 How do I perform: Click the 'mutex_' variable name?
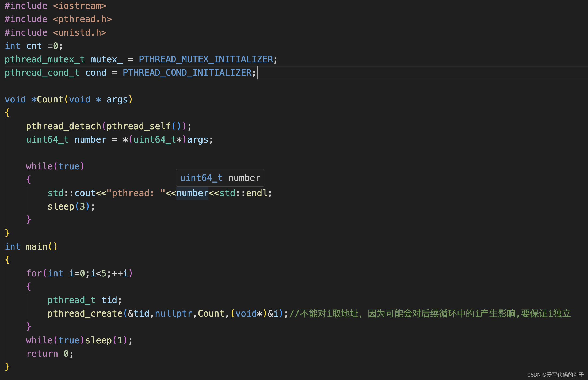[106, 59]
